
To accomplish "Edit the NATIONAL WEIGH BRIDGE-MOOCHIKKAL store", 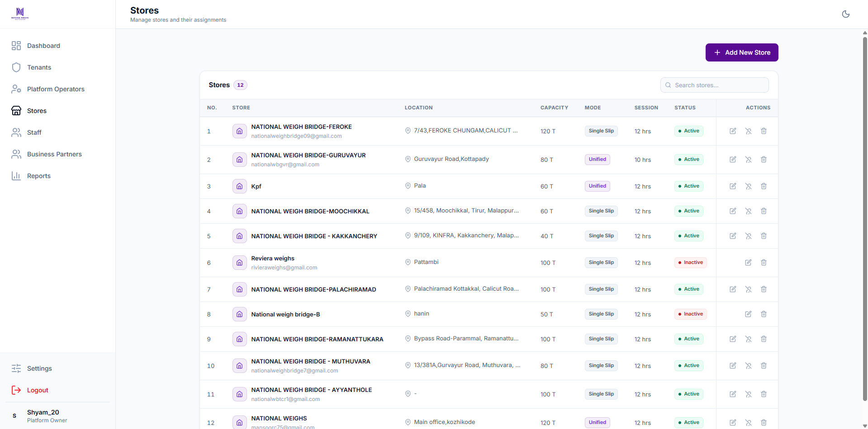I will tap(733, 211).
